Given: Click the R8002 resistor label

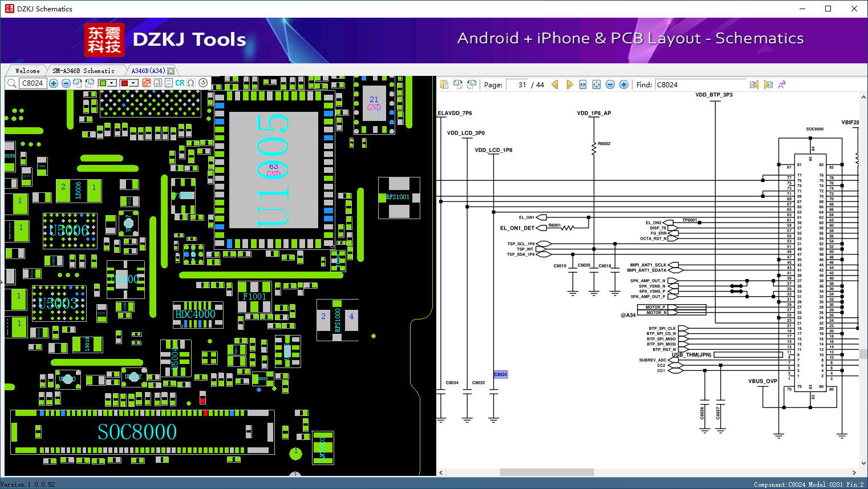Looking at the screenshot, I should tap(604, 144).
